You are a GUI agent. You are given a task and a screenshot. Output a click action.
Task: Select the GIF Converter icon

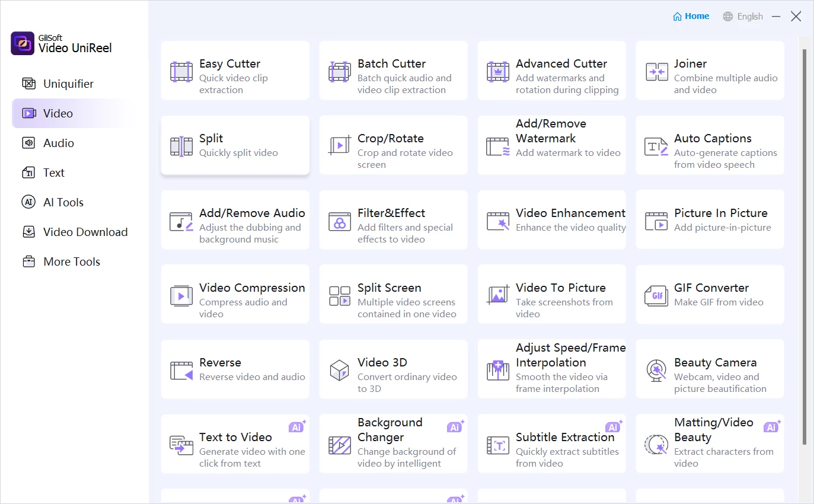click(x=656, y=295)
